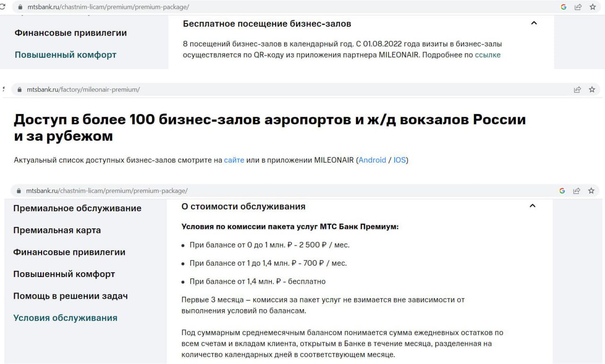Open the green Повышенный комфорт sidebar item
The height and width of the screenshot is (364, 605).
[65, 55]
